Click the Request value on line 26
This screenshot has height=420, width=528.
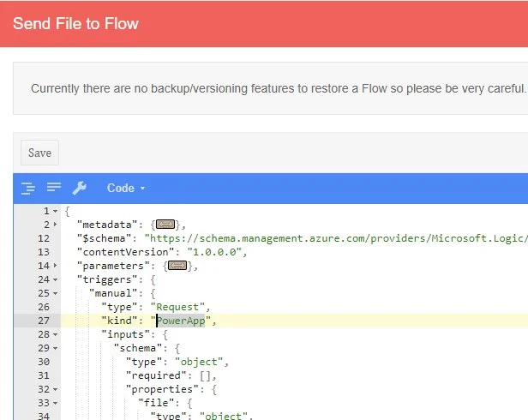coord(180,307)
